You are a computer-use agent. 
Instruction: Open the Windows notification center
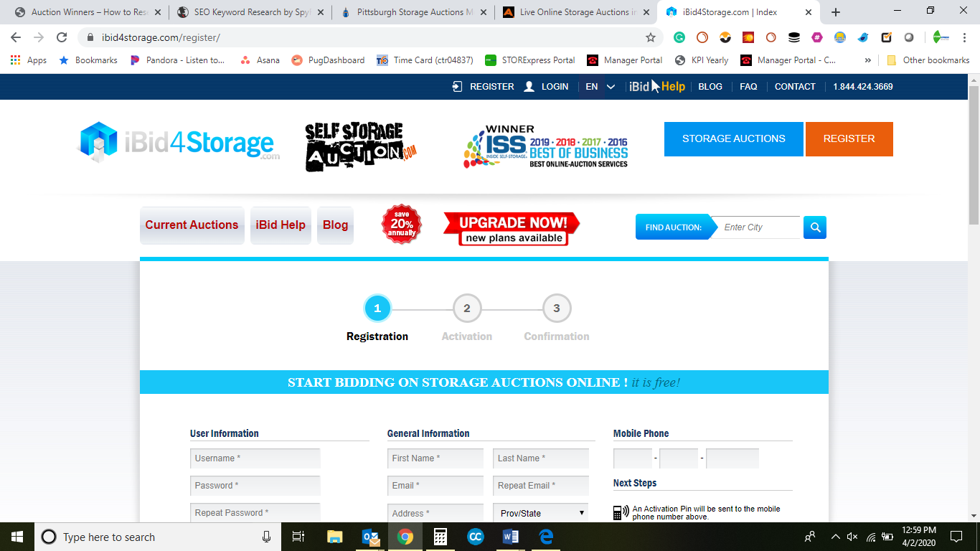[956, 537]
